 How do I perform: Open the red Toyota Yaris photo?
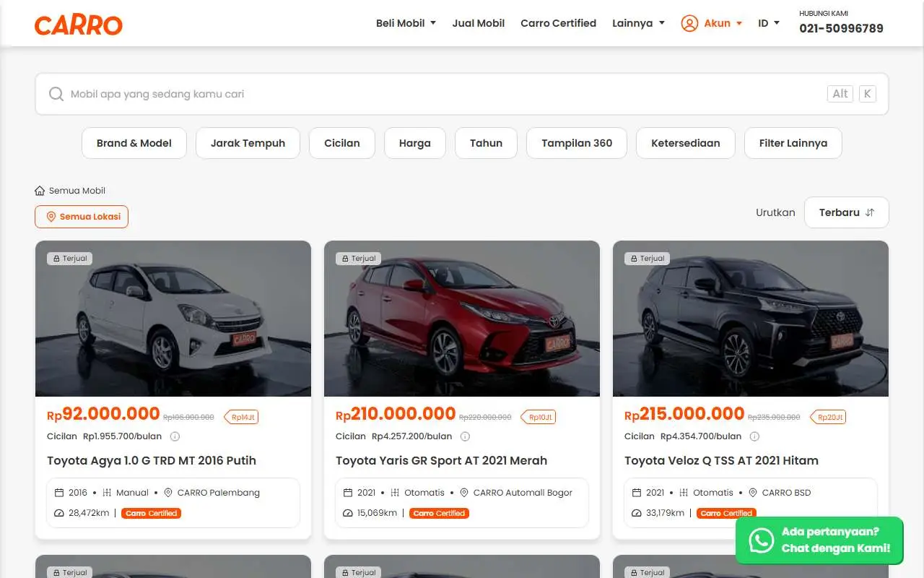462,319
